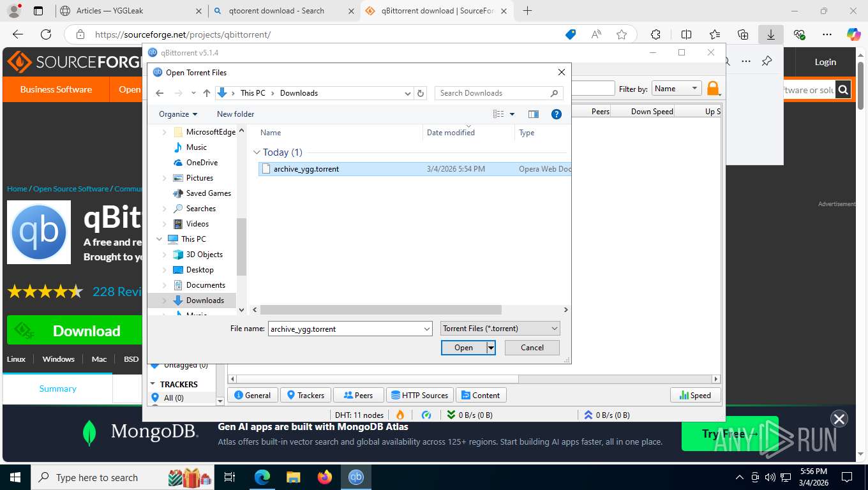Viewport: 868px width, 490px height.
Task: Click the upload speed status indicator
Action: tap(607, 415)
